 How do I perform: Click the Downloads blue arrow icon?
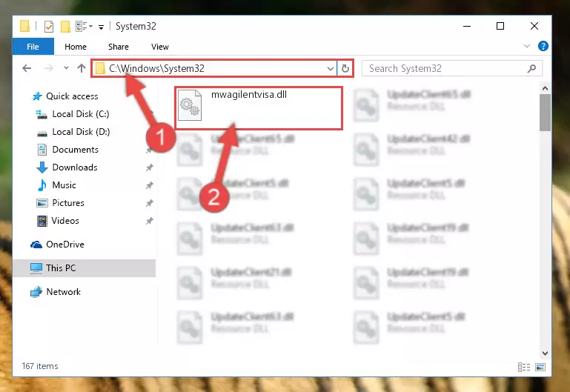(42, 167)
